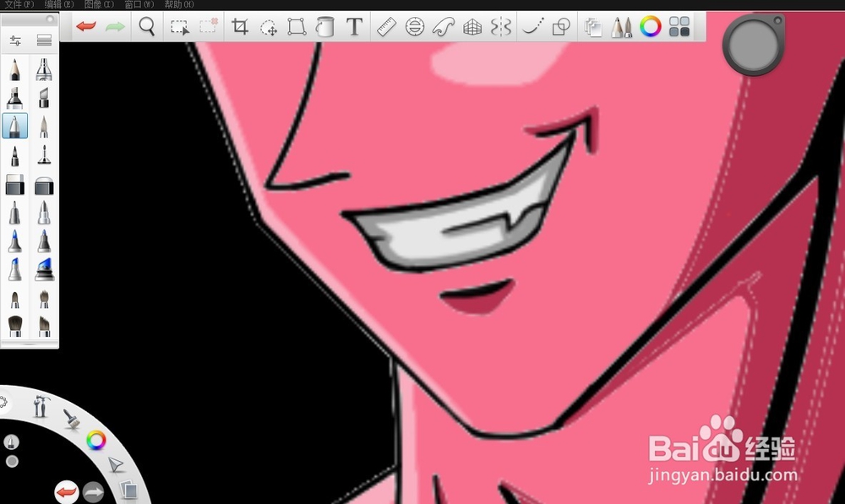Screen dimensions: 845x504
Task: Select the left blue-tip marker brush
Action: click(14, 241)
